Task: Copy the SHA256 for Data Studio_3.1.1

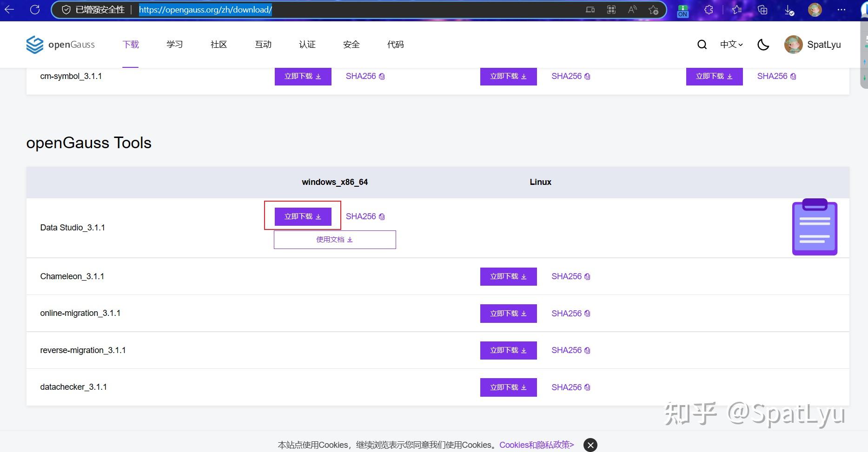Action: point(381,216)
